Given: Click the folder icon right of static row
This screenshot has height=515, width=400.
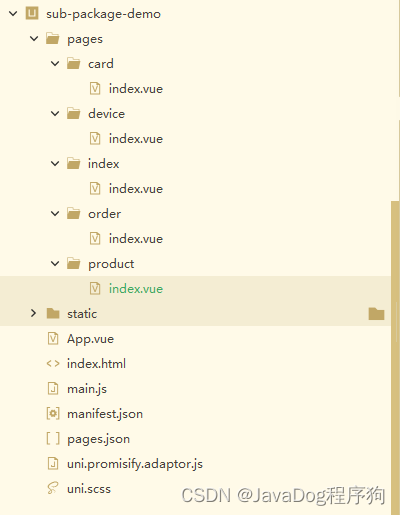Looking at the screenshot, I should pyautogui.click(x=376, y=314).
